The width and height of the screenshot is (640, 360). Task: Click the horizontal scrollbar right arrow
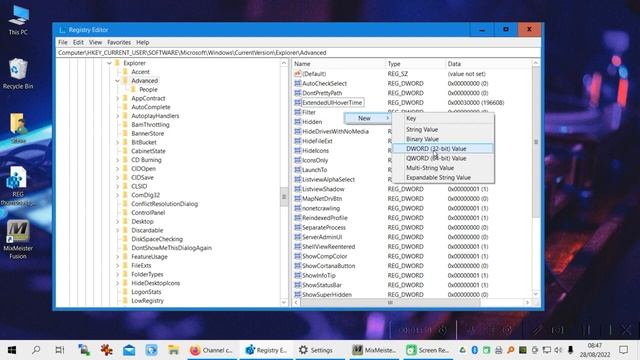527,302
